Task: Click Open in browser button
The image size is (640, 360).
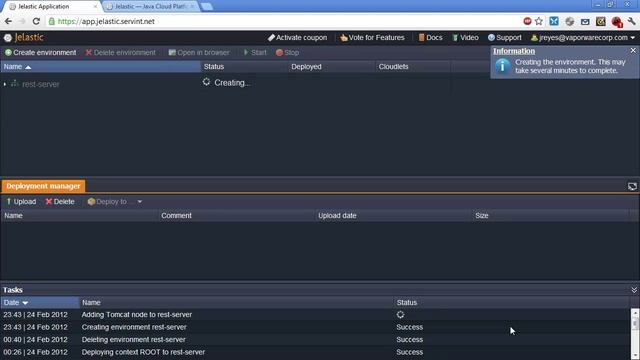Action: click(x=199, y=53)
